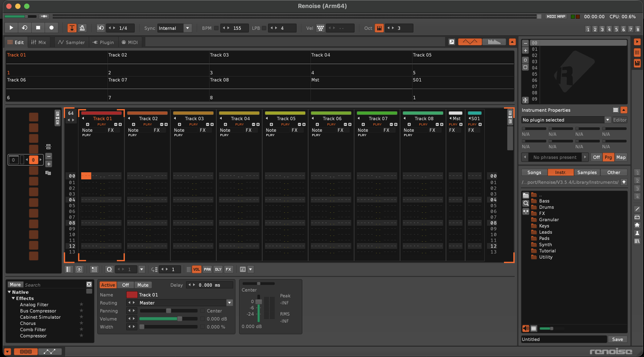
Task: Toggle the DLY column button
Action: click(218, 270)
